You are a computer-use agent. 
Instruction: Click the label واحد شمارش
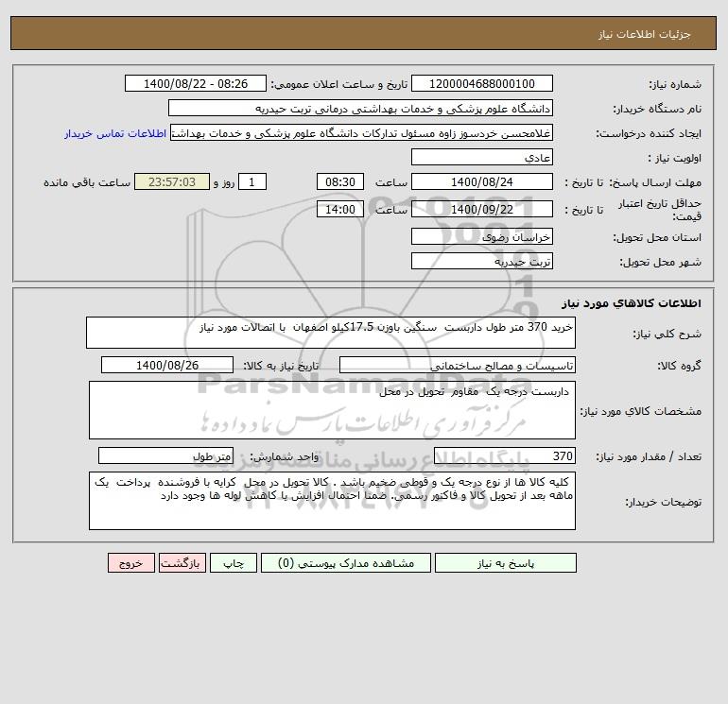(285, 456)
